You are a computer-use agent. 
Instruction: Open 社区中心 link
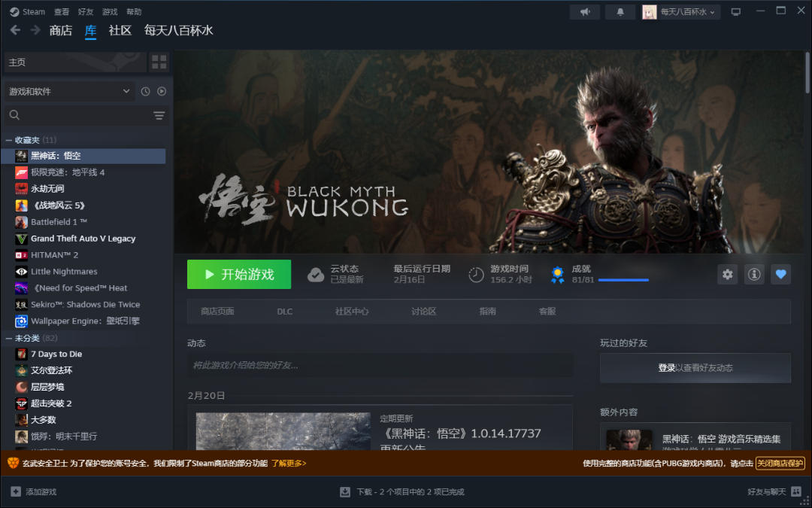(x=352, y=312)
